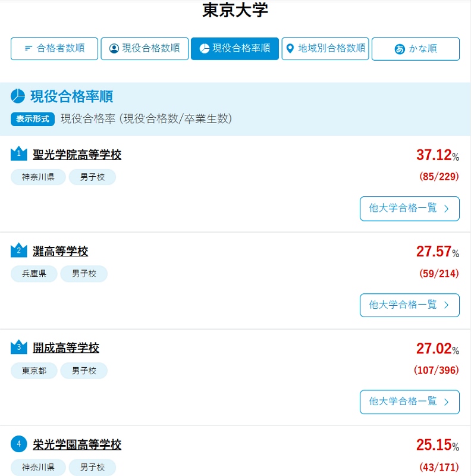Open 開成高等学校 school link
The width and height of the screenshot is (471, 476).
(x=66, y=347)
